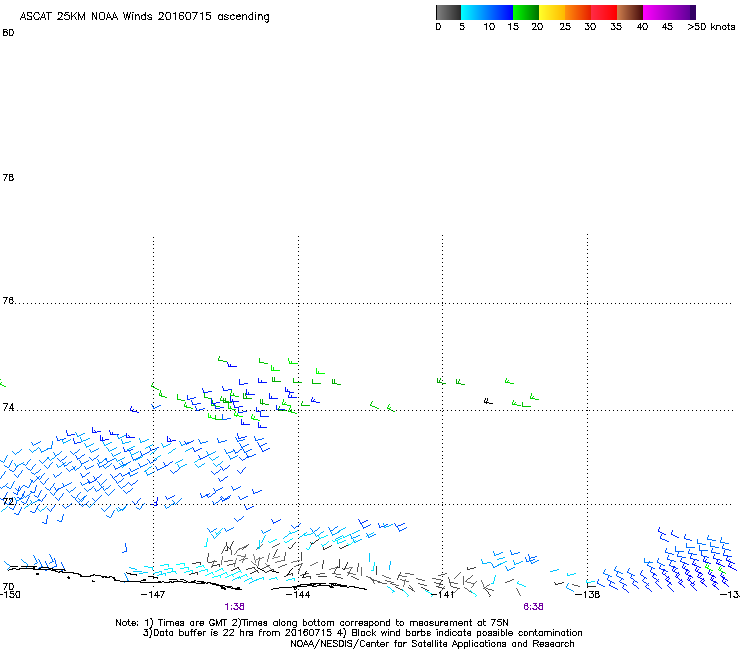Pick the magenta 40-45 knots color bar segment
The width and height of the screenshot is (740, 650).
tap(656, 12)
